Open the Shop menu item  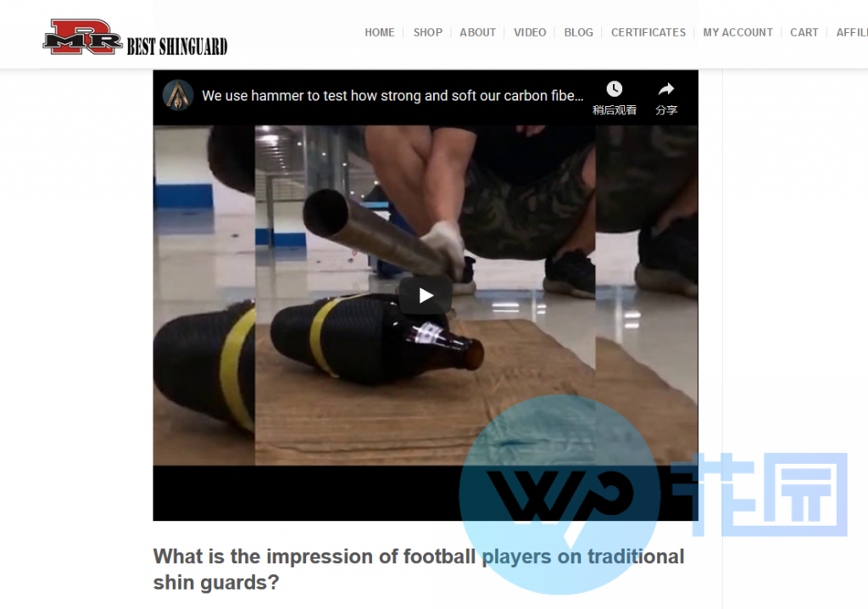point(428,33)
